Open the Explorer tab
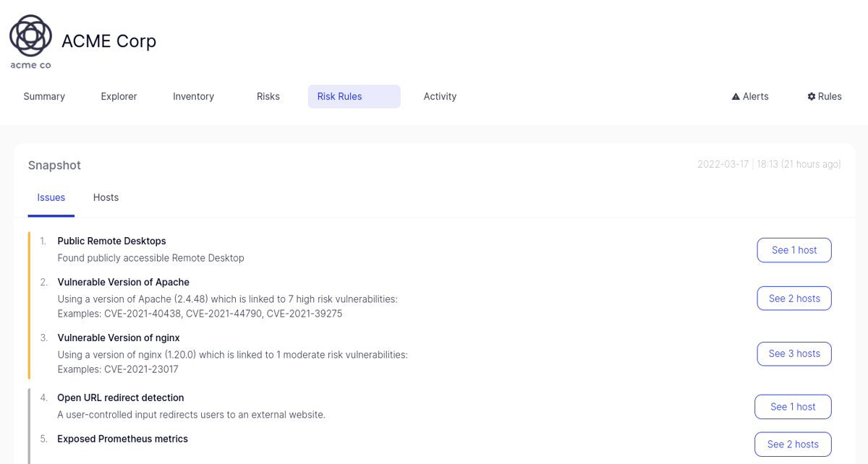Viewport: 868px width, 464px height. [119, 96]
